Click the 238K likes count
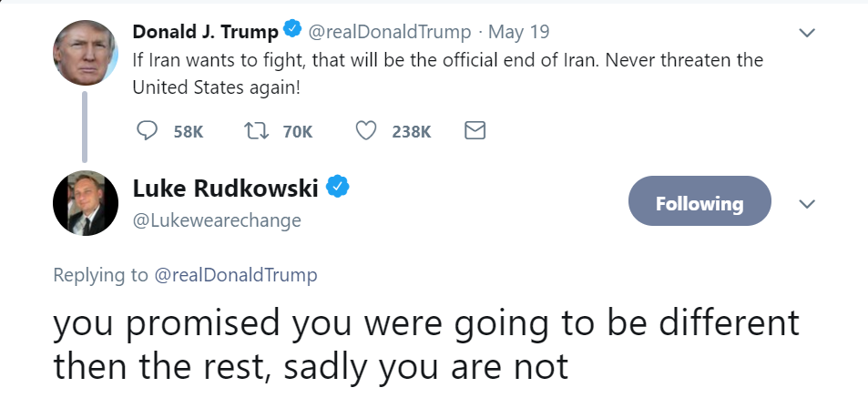This screenshot has width=868, height=398. [x=411, y=132]
